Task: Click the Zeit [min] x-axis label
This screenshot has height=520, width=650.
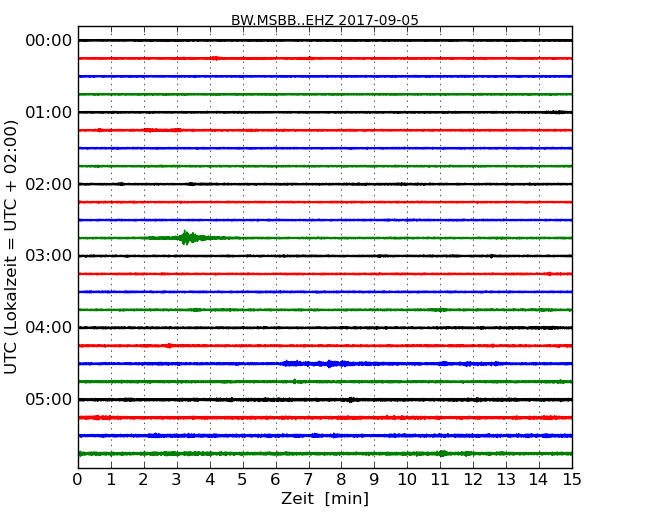Action: 325,498
